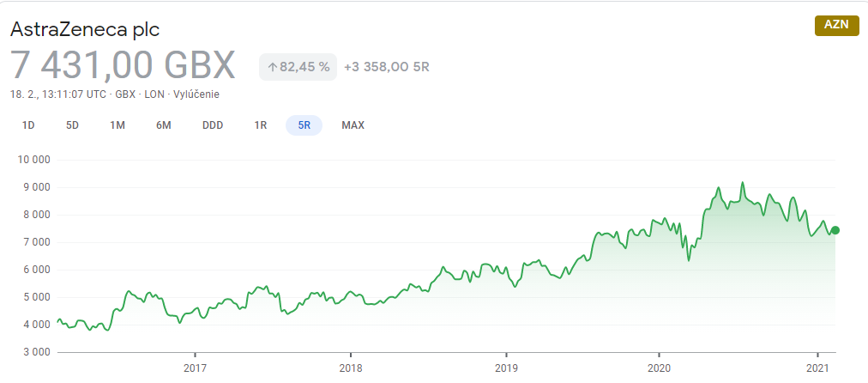Click the AZN ticker badge

tap(836, 25)
